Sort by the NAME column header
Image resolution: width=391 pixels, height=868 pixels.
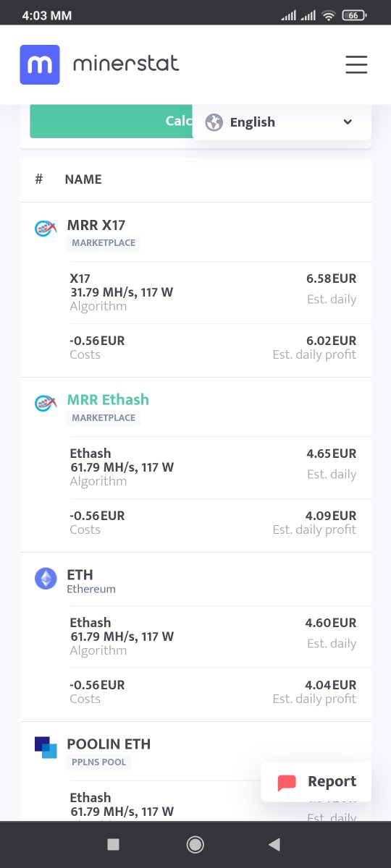[x=83, y=179]
